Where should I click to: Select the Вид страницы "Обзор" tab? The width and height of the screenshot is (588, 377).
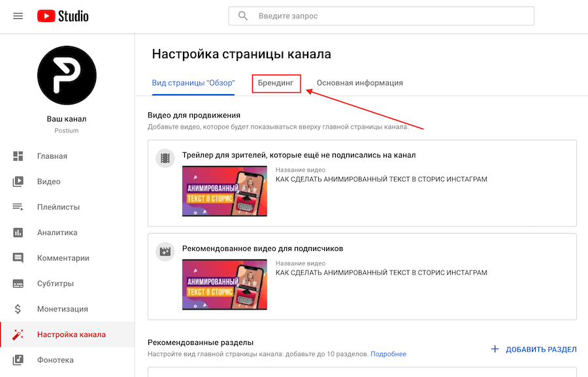point(193,84)
